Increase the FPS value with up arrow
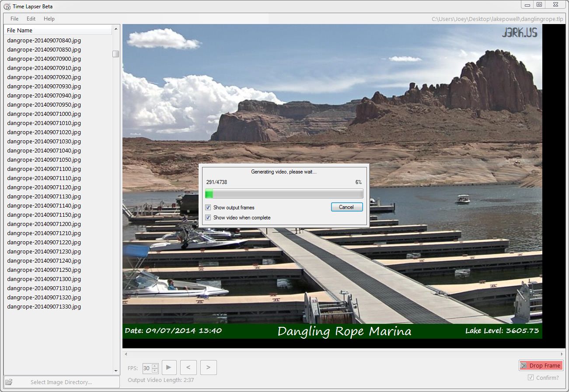This screenshot has height=392, width=569. click(155, 366)
